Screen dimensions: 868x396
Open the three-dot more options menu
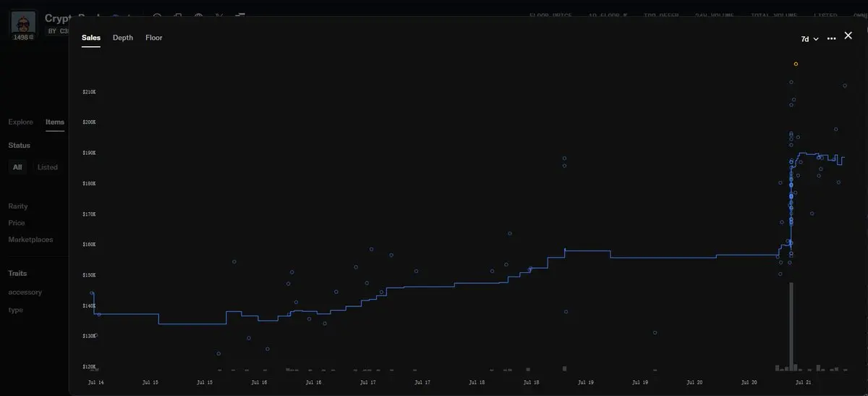point(831,38)
